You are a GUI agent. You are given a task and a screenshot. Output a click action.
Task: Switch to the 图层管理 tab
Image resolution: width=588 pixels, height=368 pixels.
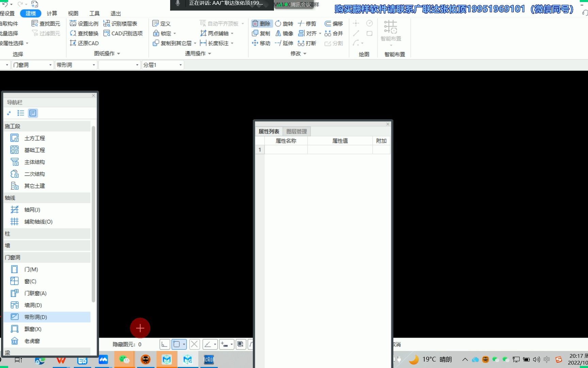click(x=297, y=131)
